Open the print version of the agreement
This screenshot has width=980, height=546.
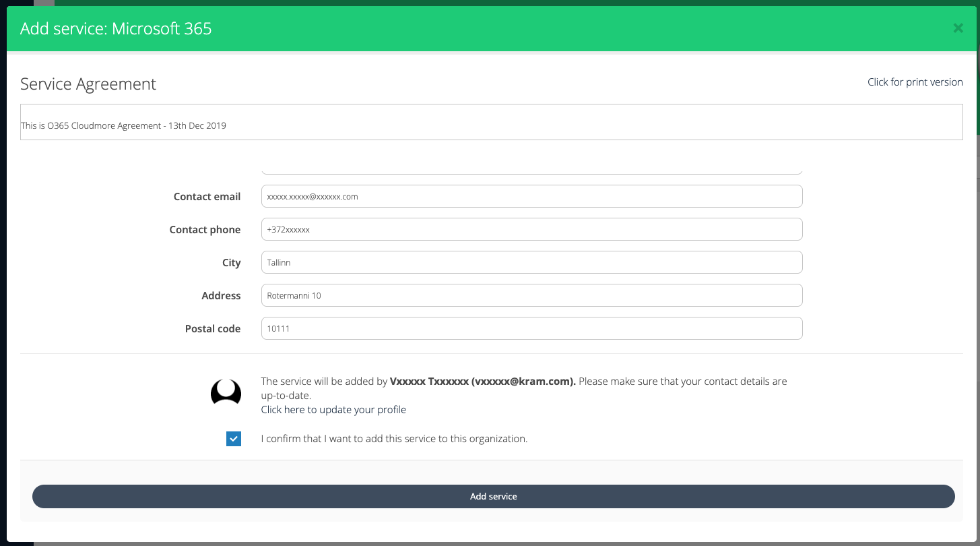tap(915, 82)
